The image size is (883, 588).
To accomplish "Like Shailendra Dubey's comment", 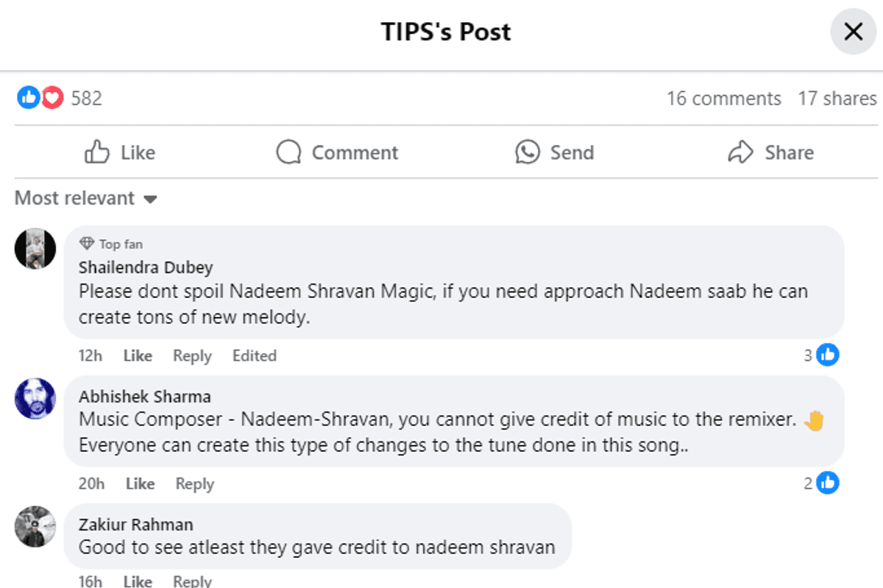I will [138, 355].
